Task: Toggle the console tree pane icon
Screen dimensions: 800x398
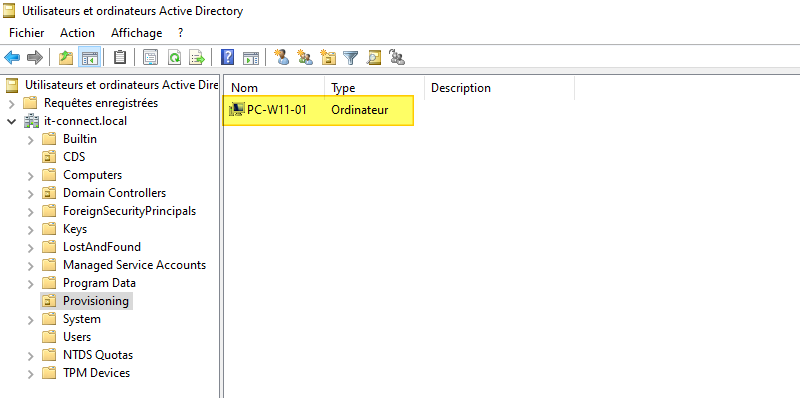Action: [89, 57]
